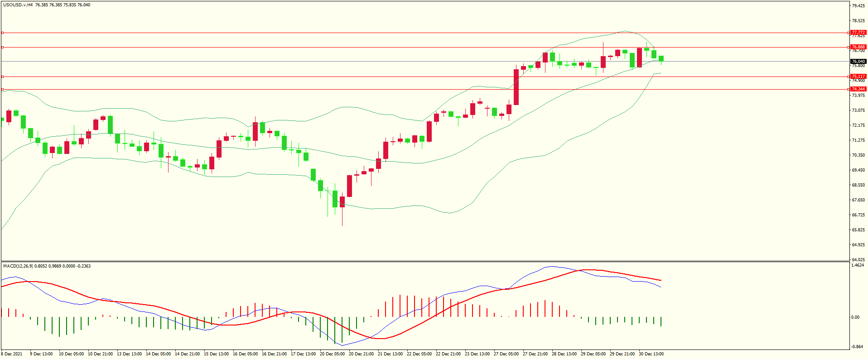Click the -0.864 MACD scale value
The image size is (868, 359).
click(x=857, y=347)
